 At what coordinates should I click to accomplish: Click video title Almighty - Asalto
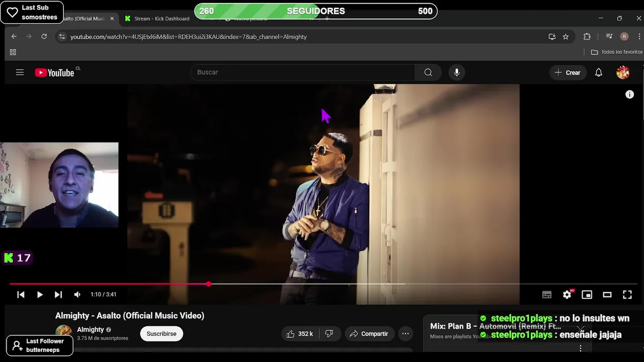pyautogui.click(x=130, y=316)
